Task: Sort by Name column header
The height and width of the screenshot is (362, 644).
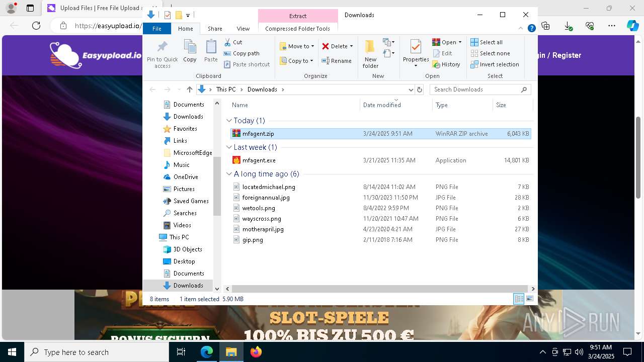Action: 295,105
